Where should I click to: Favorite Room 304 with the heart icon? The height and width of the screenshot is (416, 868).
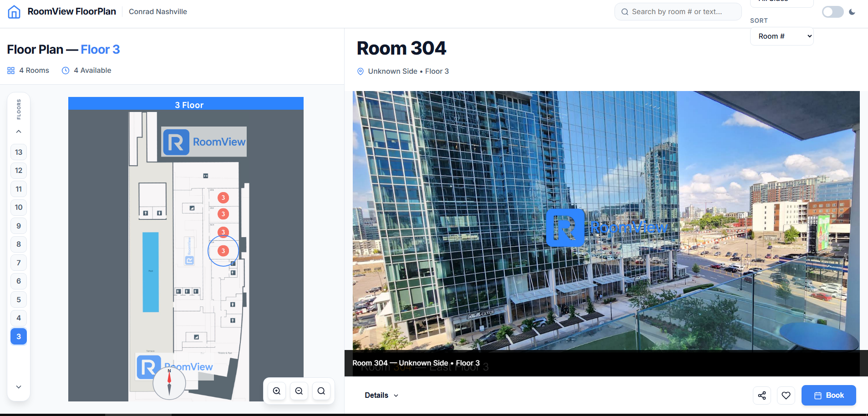(786, 396)
